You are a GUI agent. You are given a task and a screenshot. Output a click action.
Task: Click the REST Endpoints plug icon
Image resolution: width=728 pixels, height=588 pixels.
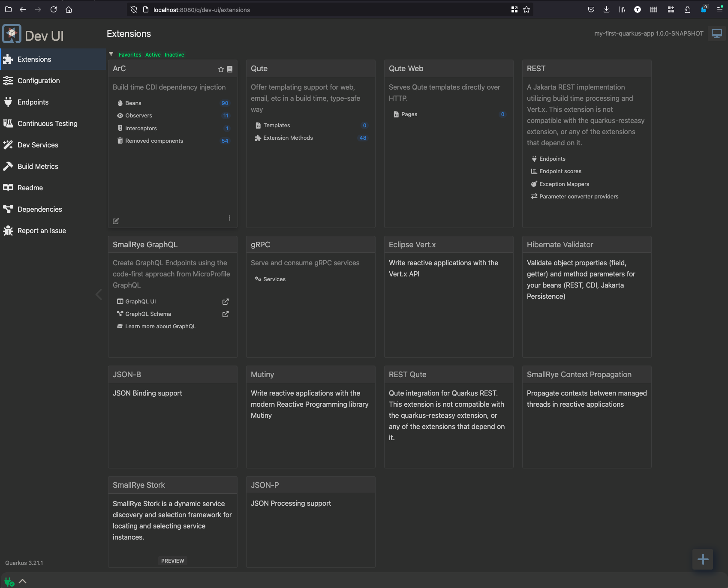[534, 159]
